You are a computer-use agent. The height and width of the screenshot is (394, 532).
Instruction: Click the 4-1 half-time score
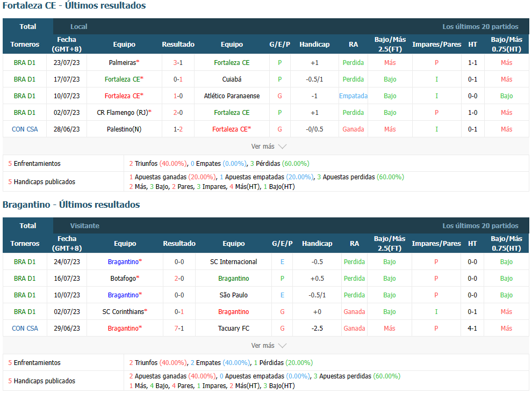click(472, 329)
